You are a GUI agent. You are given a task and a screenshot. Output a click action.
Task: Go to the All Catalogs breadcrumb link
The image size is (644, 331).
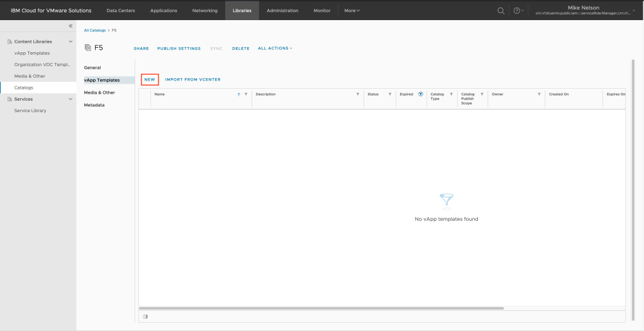pos(95,30)
